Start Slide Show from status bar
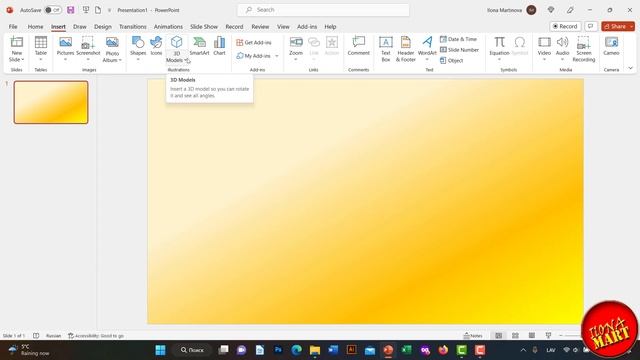Image resolution: width=640 pixels, height=360 pixels. 548,336
